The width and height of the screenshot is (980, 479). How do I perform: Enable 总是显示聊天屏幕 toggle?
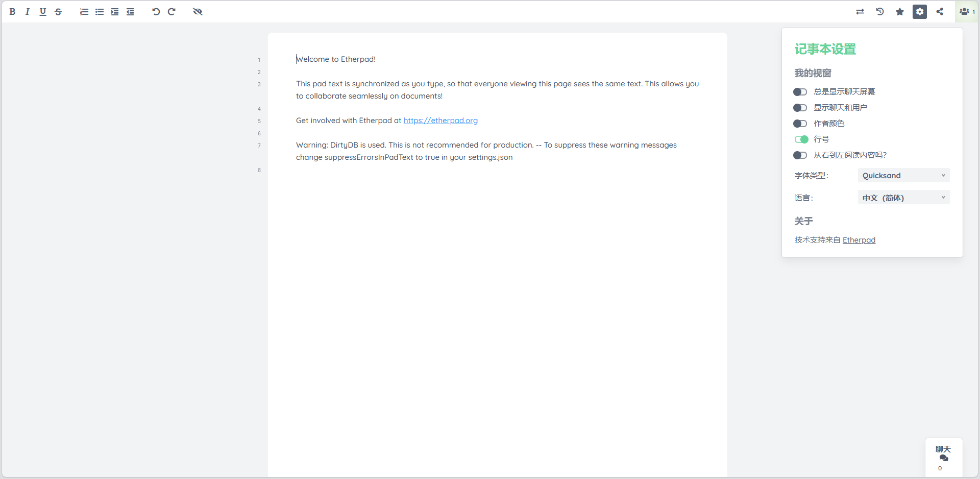click(800, 92)
